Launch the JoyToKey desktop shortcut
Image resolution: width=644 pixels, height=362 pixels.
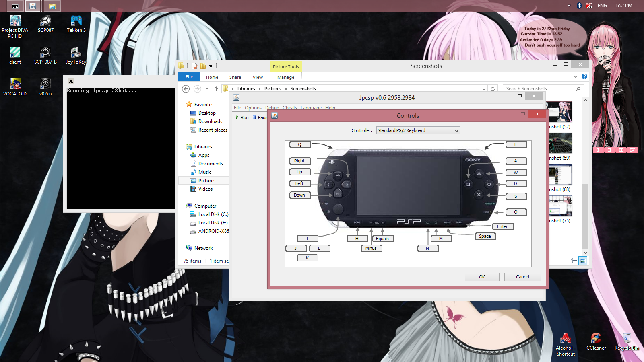pyautogui.click(x=76, y=56)
